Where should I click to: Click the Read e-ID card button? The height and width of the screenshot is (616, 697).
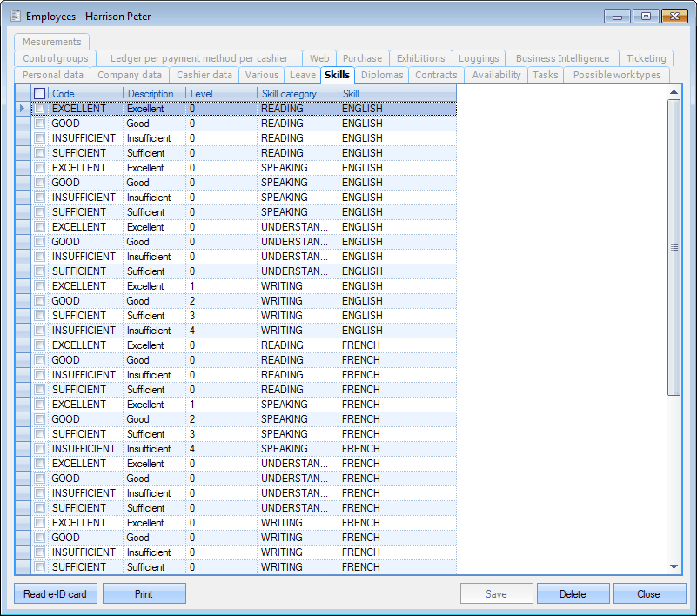click(x=54, y=593)
